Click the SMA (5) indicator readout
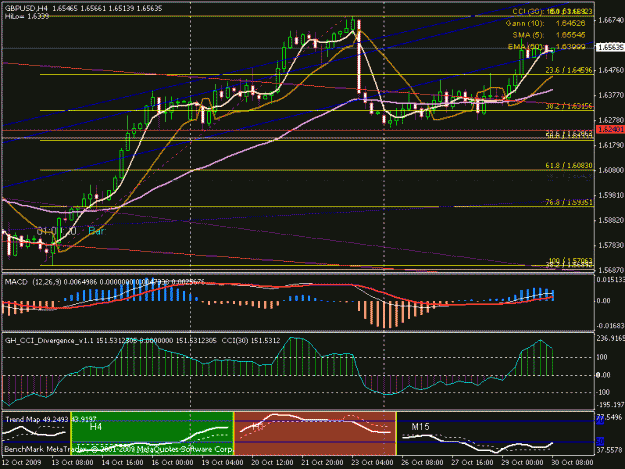This screenshot has height=469, width=625. [x=549, y=35]
